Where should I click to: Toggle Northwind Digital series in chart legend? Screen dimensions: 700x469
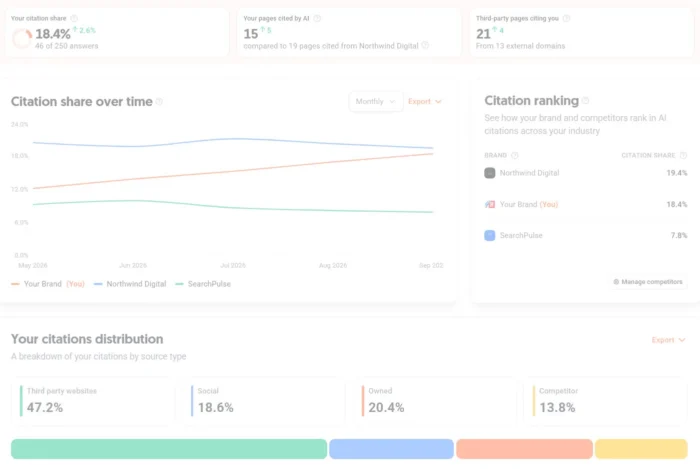tap(130, 284)
